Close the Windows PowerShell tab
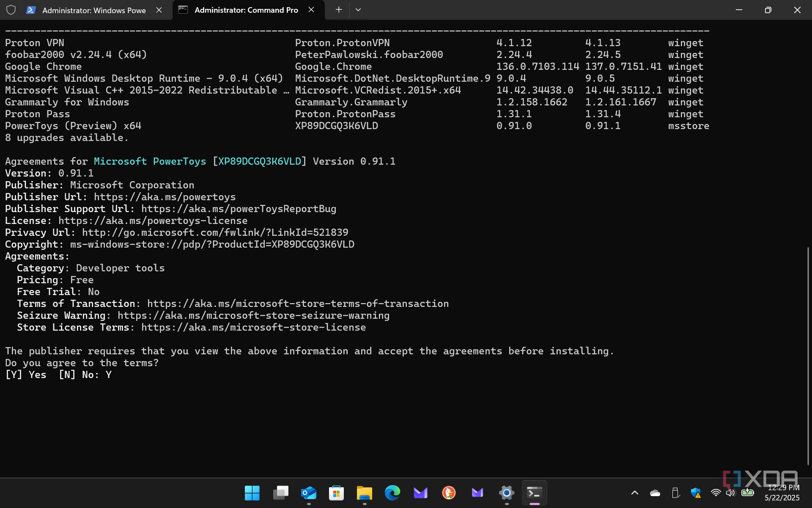 [159, 10]
